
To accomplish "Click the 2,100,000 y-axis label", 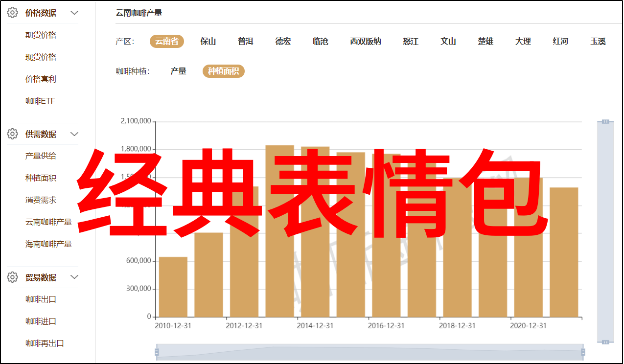I will 136,121.
